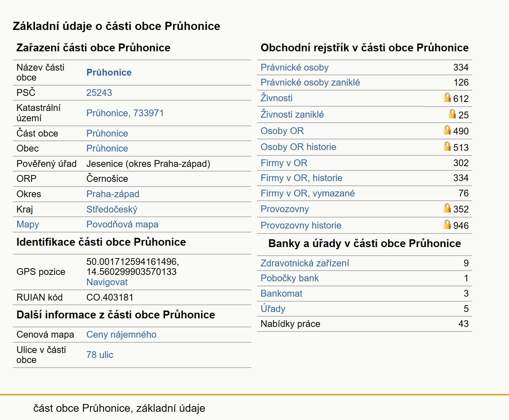Click the lock icon beside Osoby OR historie
509x420 pixels.
tap(447, 146)
